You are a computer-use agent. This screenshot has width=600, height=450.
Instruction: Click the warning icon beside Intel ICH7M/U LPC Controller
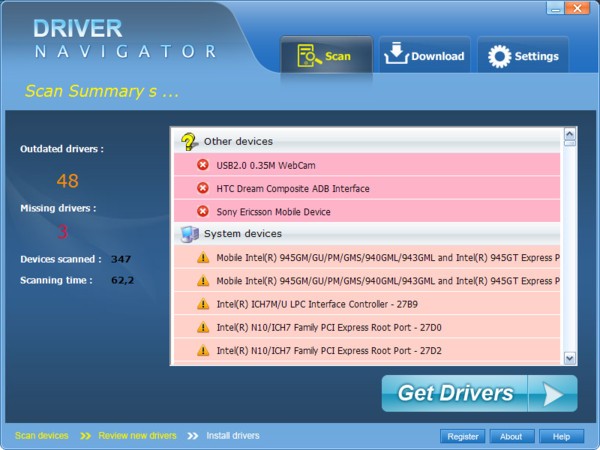203,304
